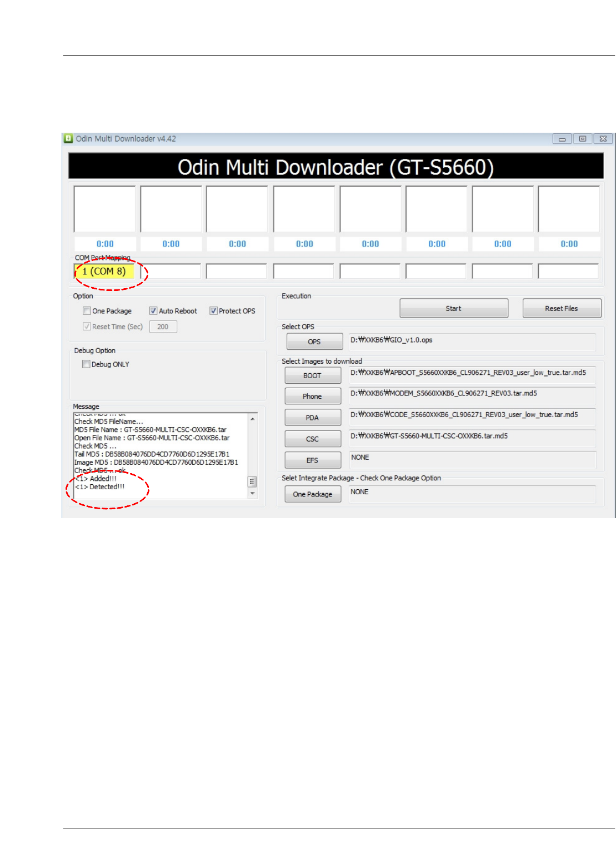
Task: Enable the Debug ONLY checkbox
Action: tap(86, 364)
